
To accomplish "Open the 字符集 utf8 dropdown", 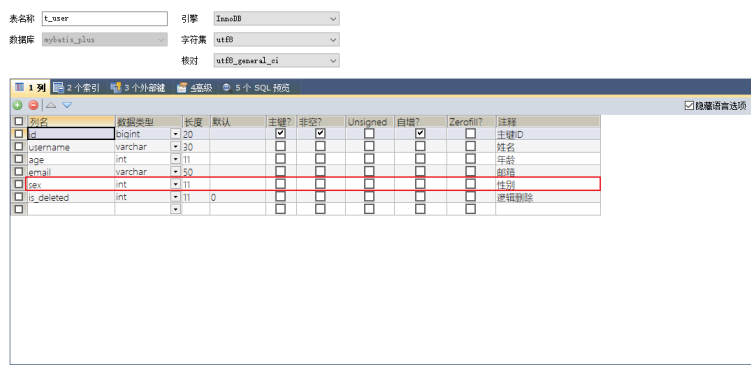I will tap(276, 39).
